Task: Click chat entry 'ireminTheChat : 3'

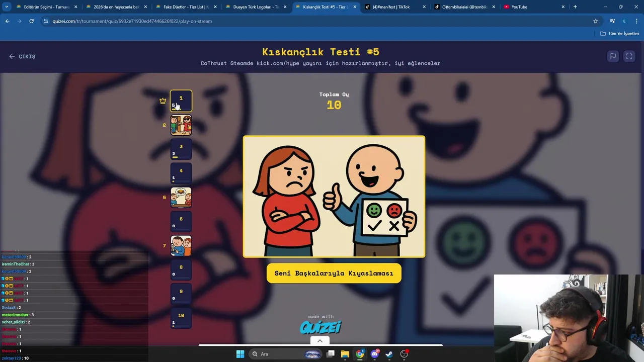Action: click(x=18, y=264)
